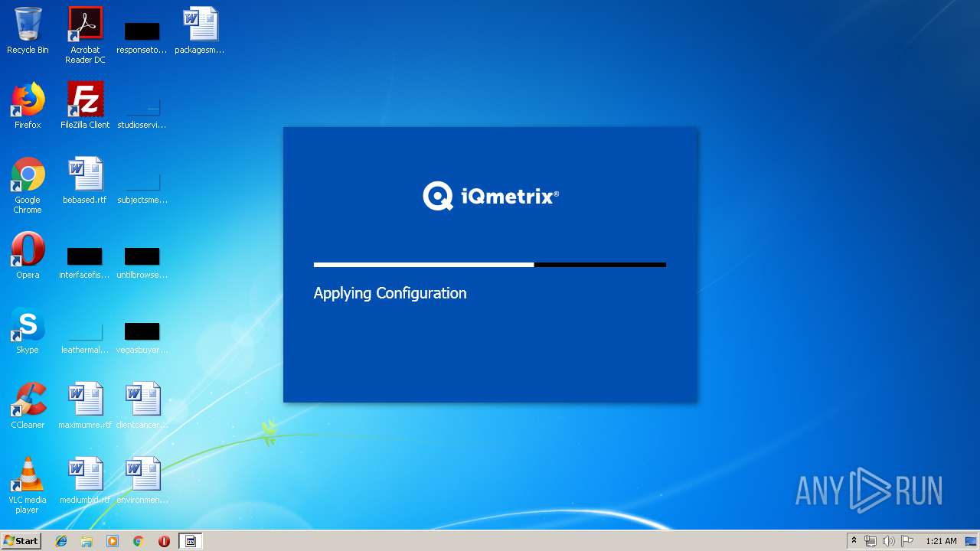Open the Recycle Bin desktop icon
Screen dimensions: 980x551
click(x=28, y=31)
